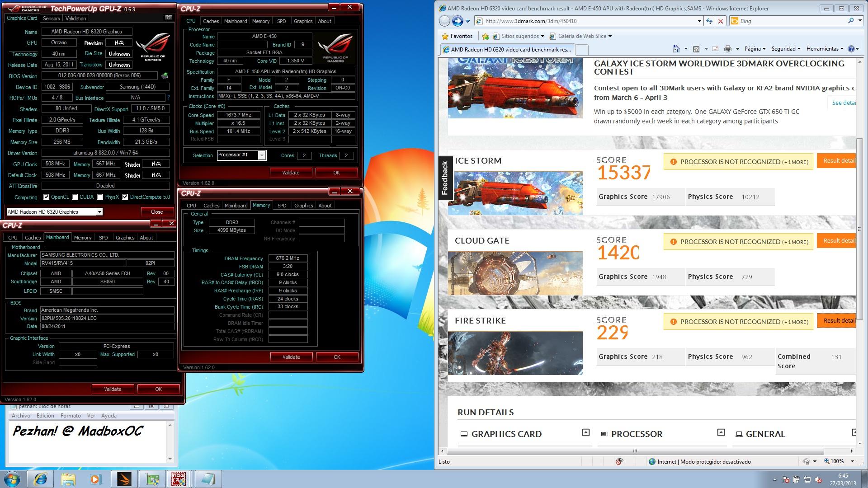Click the GPU-Z screenshot camera icon
Image resolution: width=868 pixels, height=488 pixels.
(169, 18)
